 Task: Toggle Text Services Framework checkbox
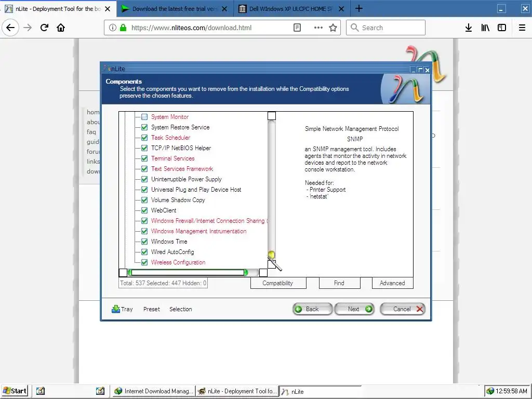[x=144, y=169]
